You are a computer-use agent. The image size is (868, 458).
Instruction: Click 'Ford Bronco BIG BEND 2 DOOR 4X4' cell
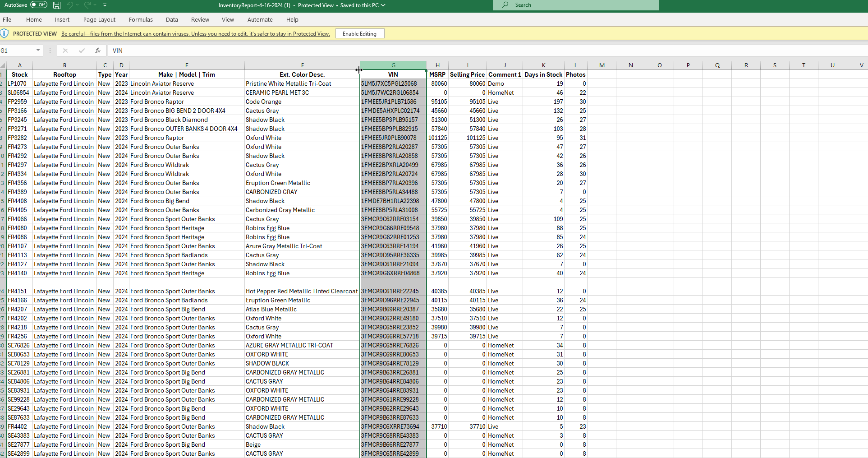pyautogui.click(x=187, y=111)
